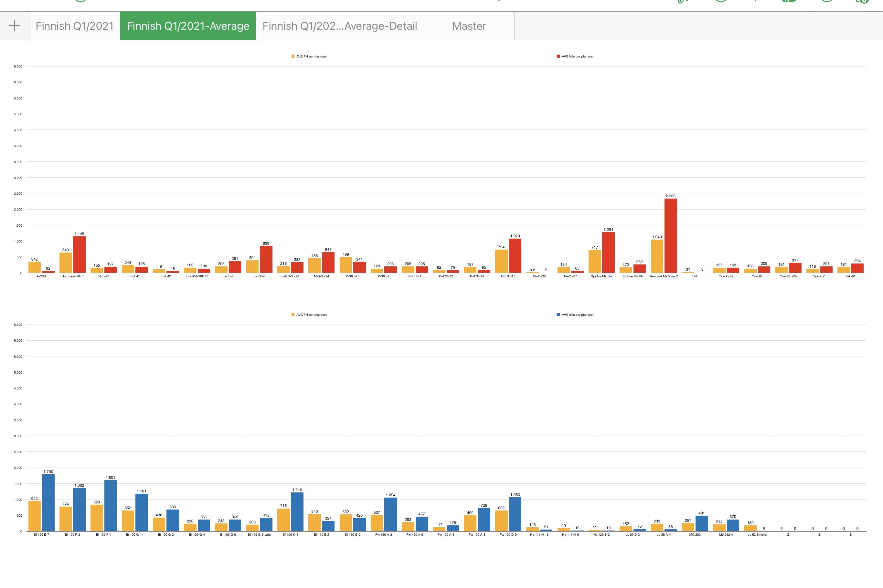Select the P-51D-15 red bar labeled 1.079

[x=515, y=256]
